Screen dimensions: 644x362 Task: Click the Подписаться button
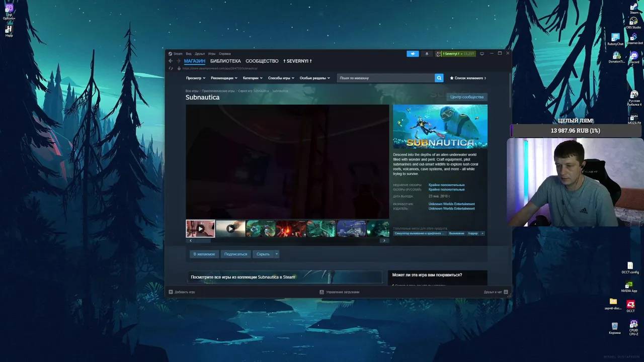point(235,254)
